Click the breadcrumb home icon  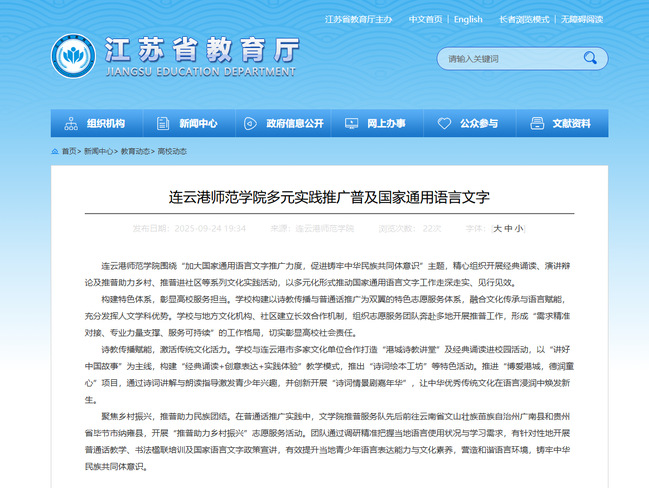(x=54, y=151)
